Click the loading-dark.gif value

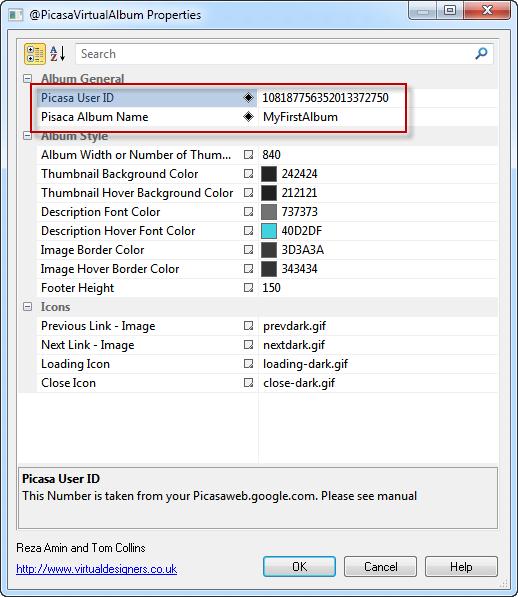point(305,364)
